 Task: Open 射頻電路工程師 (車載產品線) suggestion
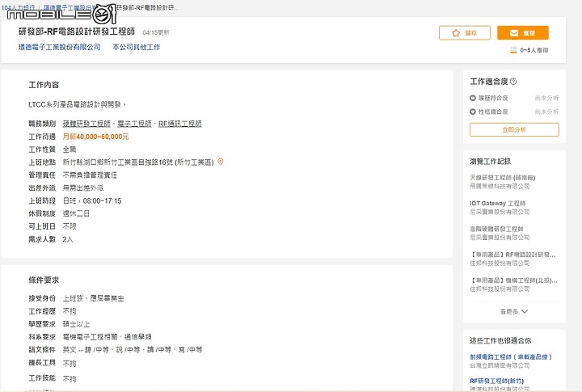tap(511, 356)
